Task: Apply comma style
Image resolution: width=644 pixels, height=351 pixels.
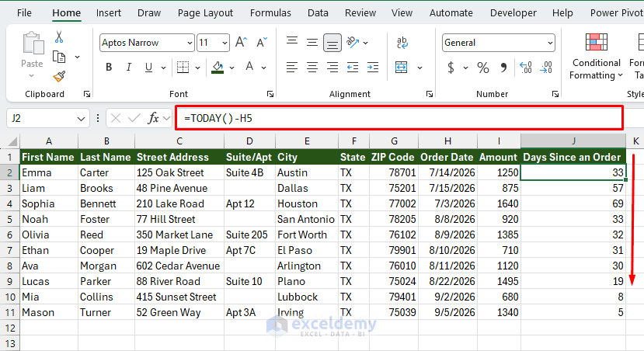Action: coord(503,68)
